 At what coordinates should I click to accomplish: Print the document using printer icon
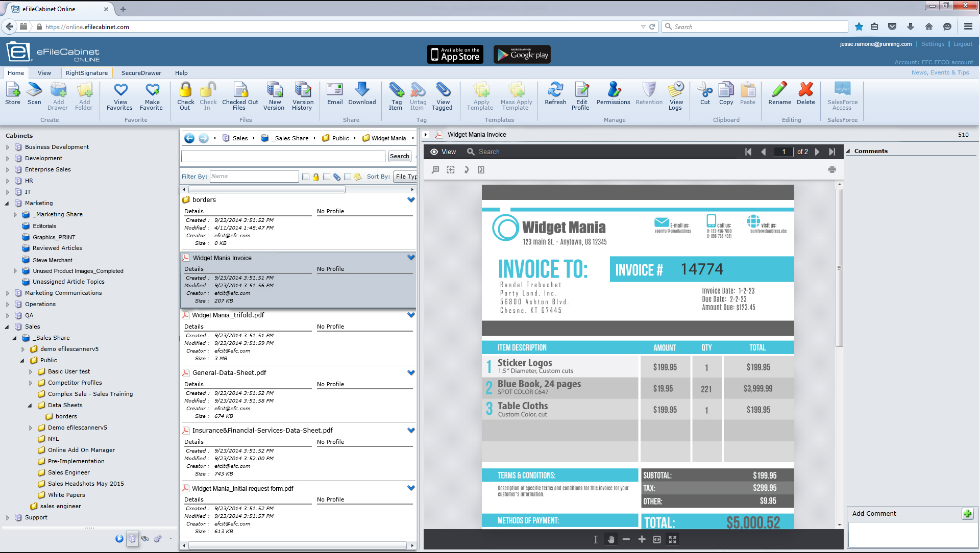click(831, 170)
